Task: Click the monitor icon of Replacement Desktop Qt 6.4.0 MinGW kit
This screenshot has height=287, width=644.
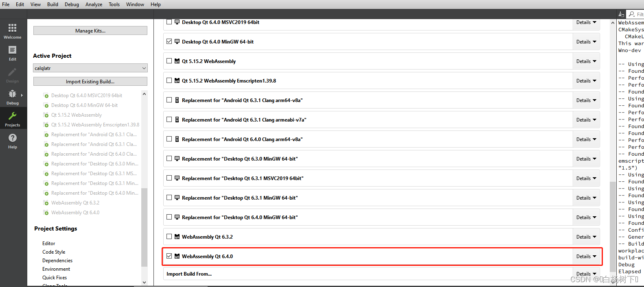Action: pos(177,217)
